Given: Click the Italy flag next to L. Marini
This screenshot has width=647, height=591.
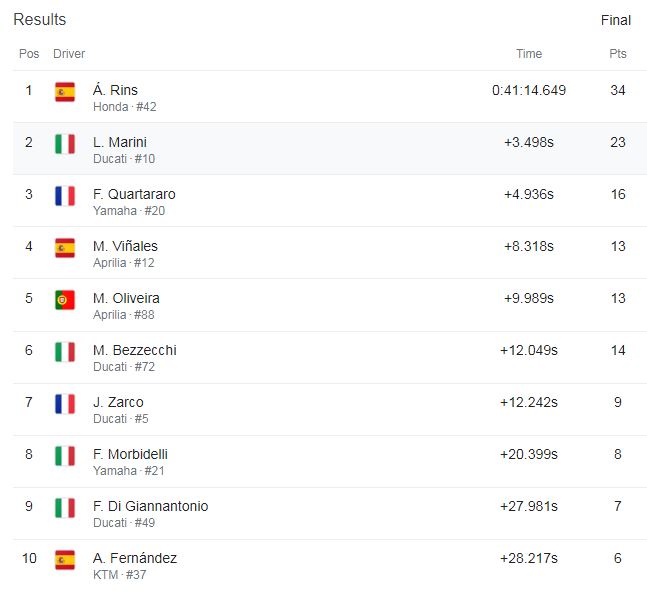Looking at the screenshot, I should point(65,144).
